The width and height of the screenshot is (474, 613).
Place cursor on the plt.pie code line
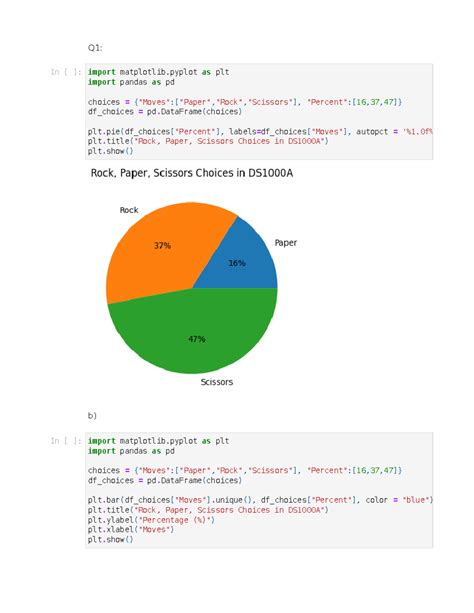click(260, 131)
